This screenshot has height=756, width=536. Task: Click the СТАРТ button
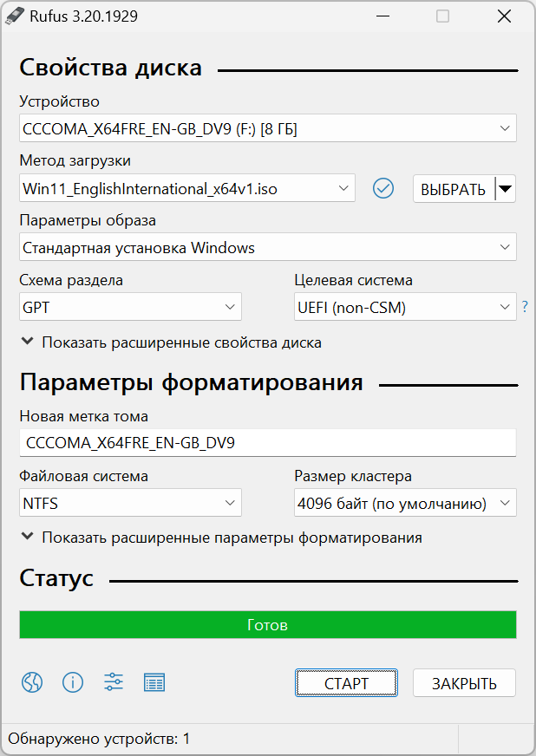(x=346, y=682)
